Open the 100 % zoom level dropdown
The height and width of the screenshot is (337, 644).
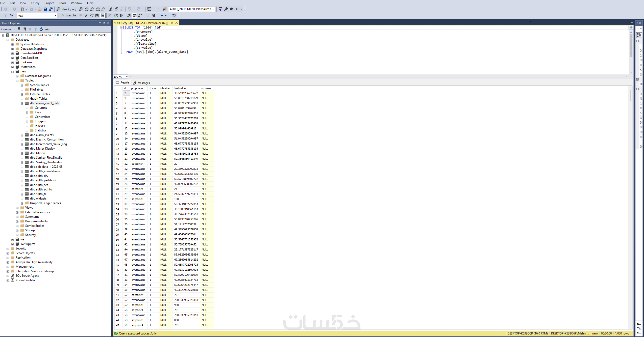[127, 77]
